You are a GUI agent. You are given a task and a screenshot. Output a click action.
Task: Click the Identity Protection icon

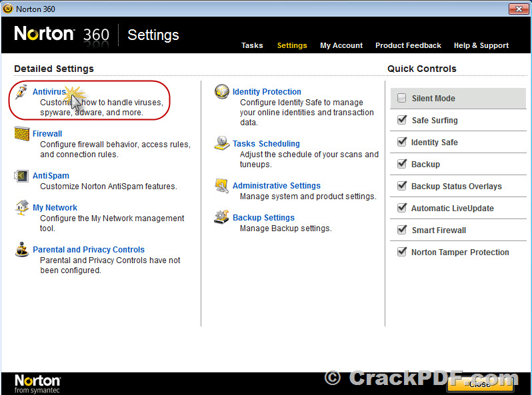[222, 91]
